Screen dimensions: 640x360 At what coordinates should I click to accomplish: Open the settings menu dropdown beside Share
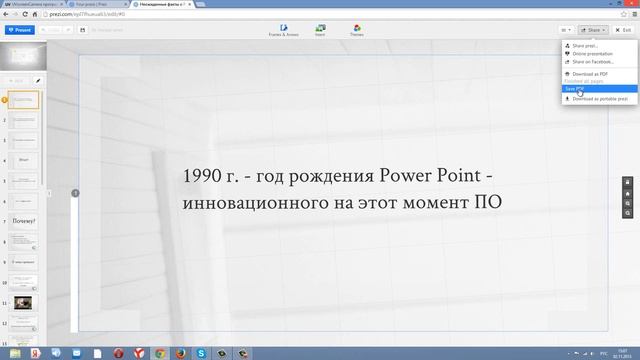[x=566, y=30]
